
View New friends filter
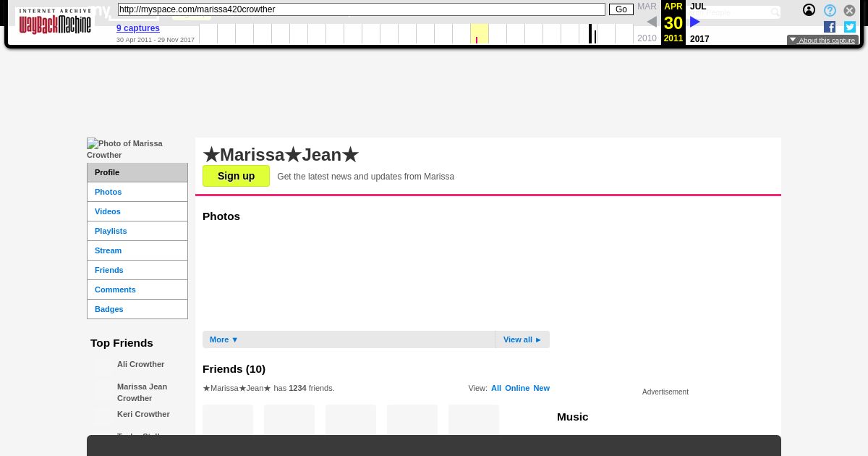click(542, 388)
